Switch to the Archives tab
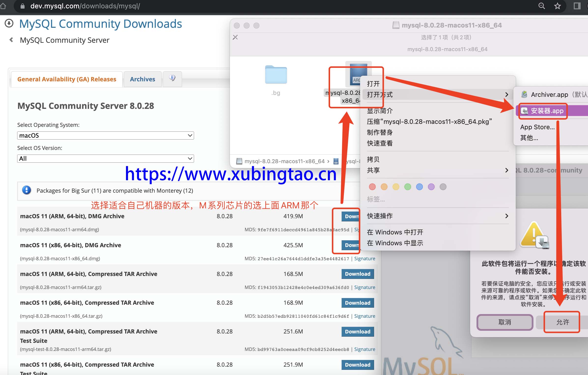The height and width of the screenshot is (375, 588). click(142, 79)
